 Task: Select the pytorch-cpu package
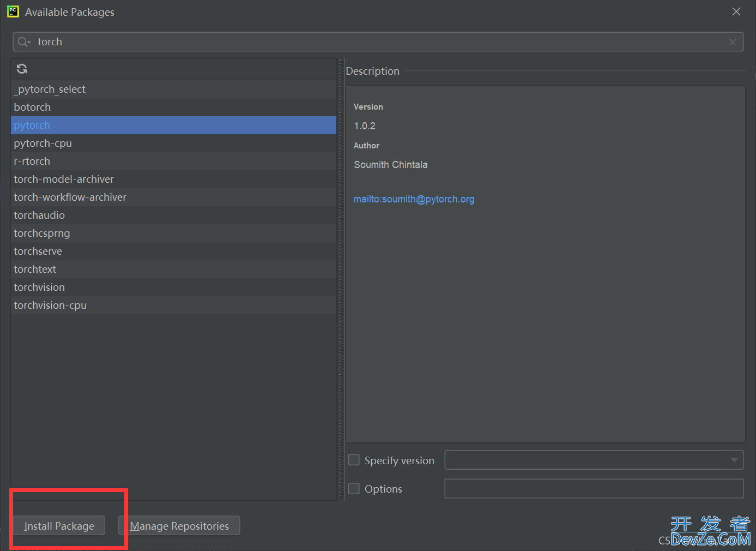pos(173,143)
